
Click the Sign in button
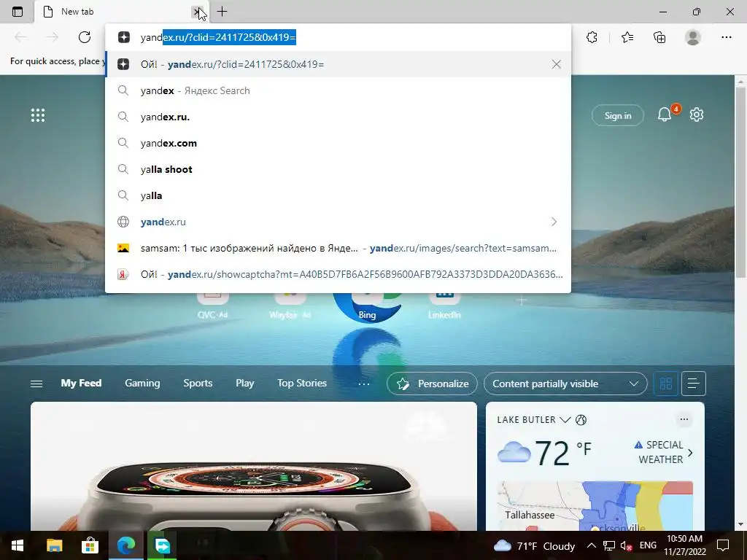[617, 116]
